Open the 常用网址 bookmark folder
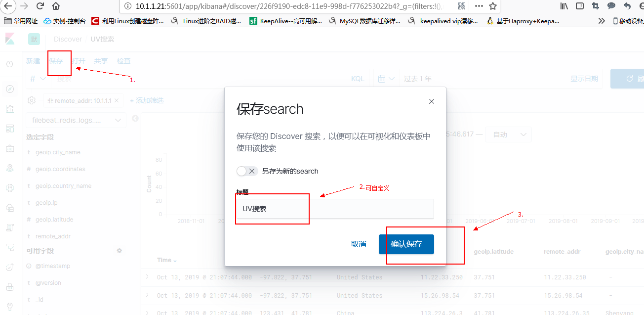 tap(21, 21)
